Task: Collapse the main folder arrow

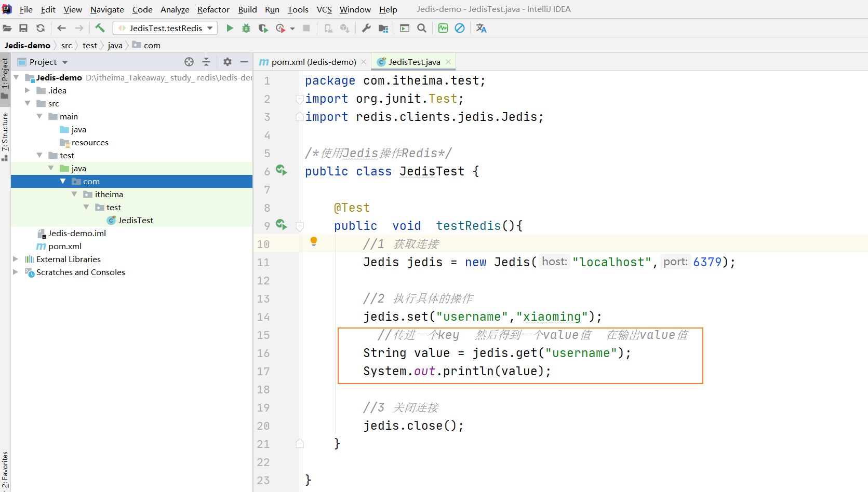Action: (39, 116)
